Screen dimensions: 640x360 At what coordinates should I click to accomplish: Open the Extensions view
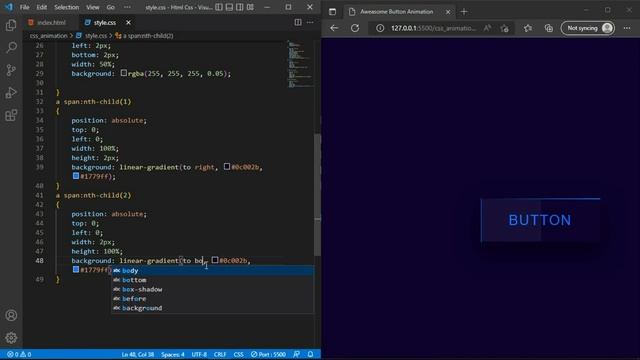11,115
